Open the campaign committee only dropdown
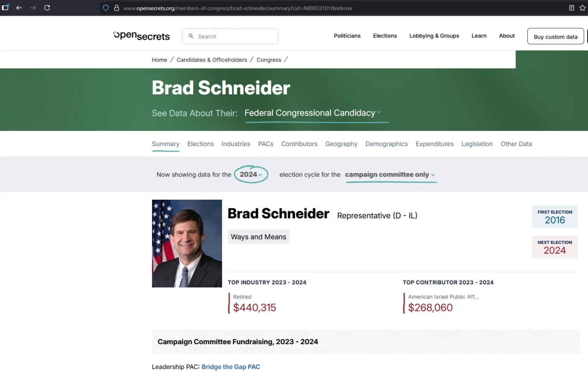Viewport: 588px width, 383px height. point(390,175)
